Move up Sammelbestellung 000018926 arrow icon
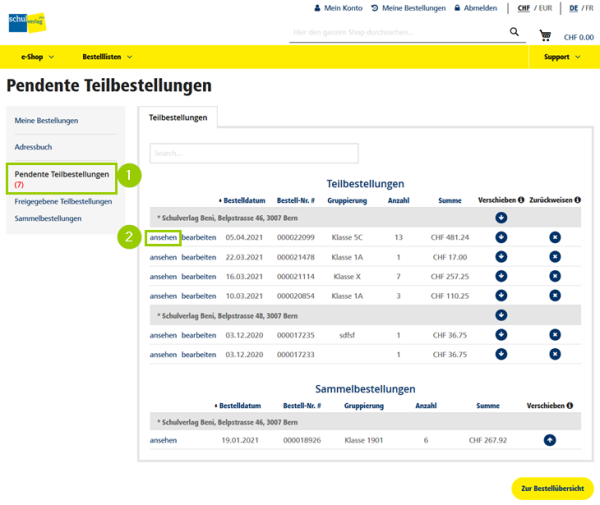 (x=549, y=440)
